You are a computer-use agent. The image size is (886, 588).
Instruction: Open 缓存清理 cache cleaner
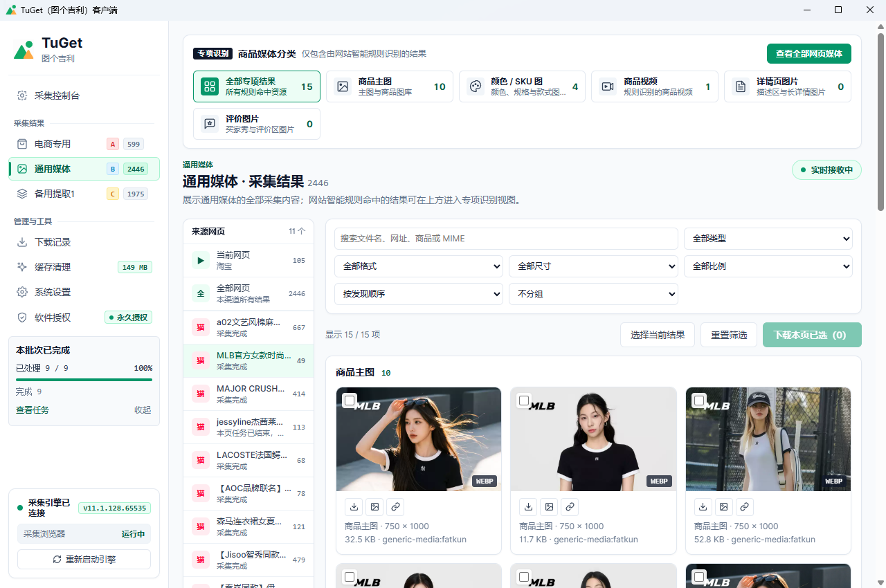pyautogui.click(x=84, y=267)
